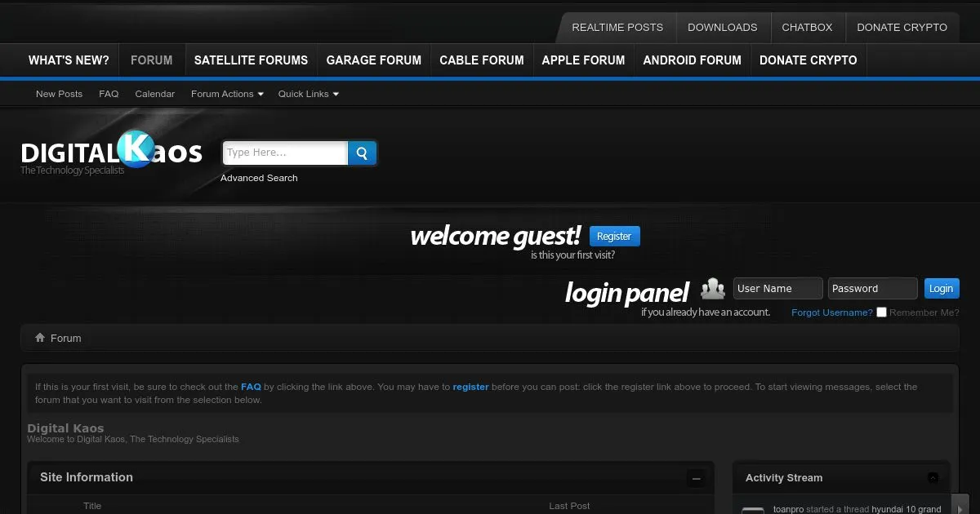Click FAQ link in the notice text
The image size is (980, 514).
251,387
